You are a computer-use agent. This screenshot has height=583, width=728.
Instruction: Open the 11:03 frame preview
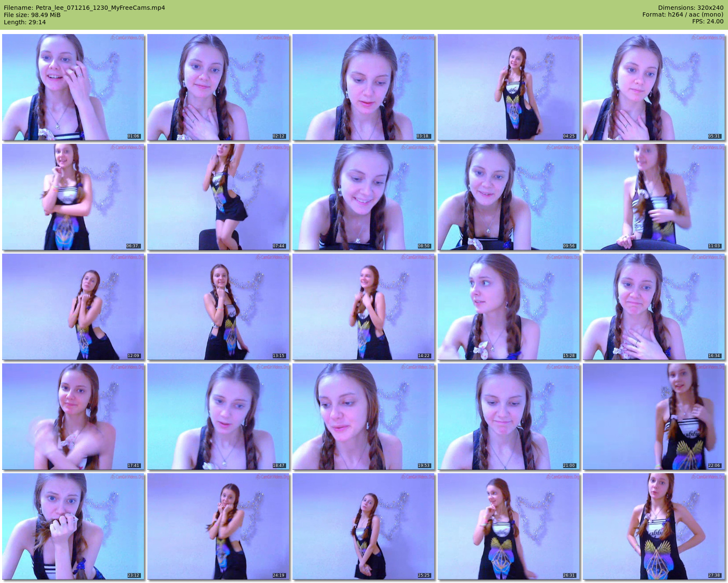pyautogui.click(x=654, y=197)
